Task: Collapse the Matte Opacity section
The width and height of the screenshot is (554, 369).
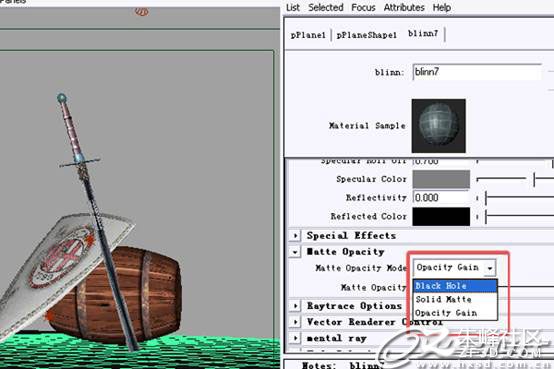Action: point(295,252)
